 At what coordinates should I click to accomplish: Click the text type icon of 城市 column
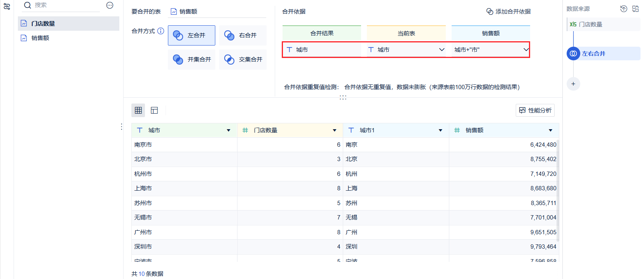pyautogui.click(x=140, y=130)
